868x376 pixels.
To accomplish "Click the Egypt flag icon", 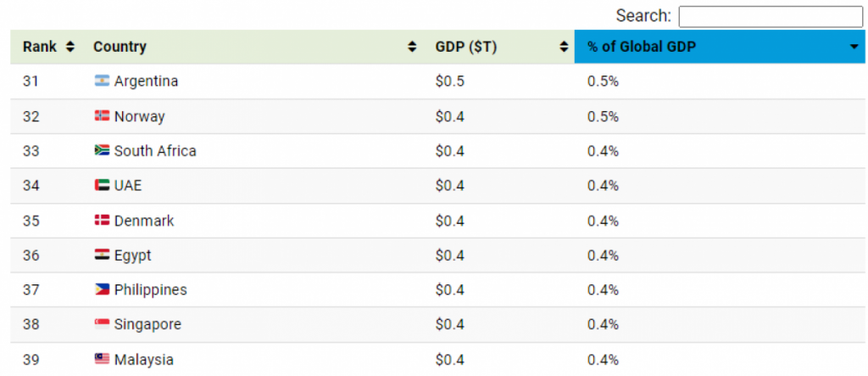I will click(102, 255).
